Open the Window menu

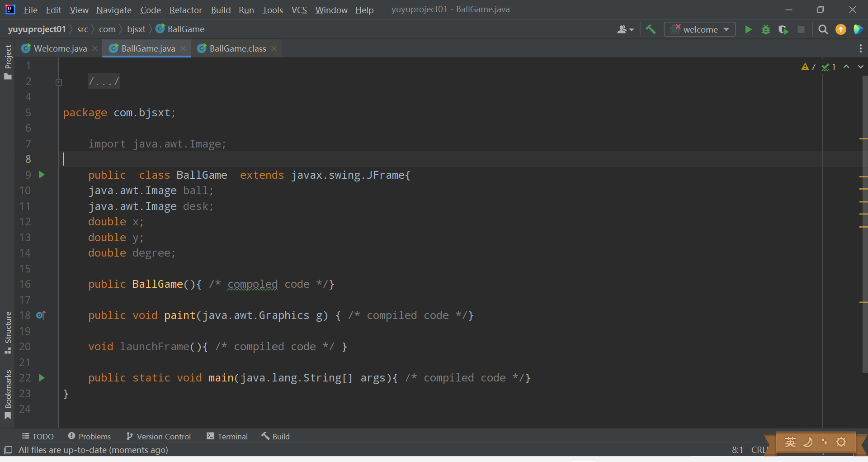coord(331,10)
